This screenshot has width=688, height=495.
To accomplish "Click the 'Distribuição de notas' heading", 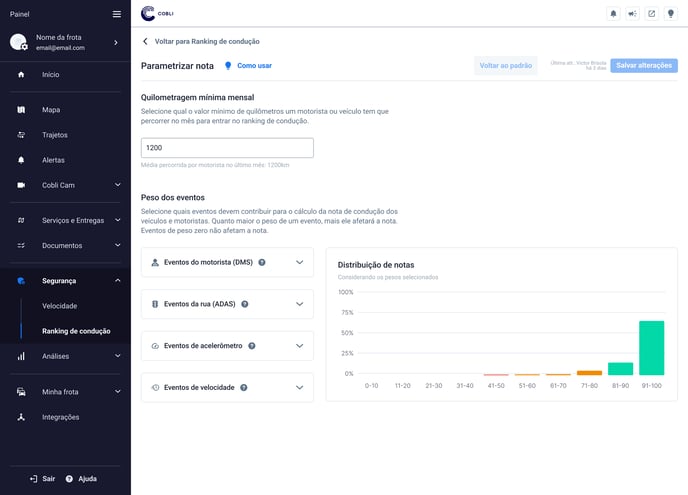I will click(376, 265).
